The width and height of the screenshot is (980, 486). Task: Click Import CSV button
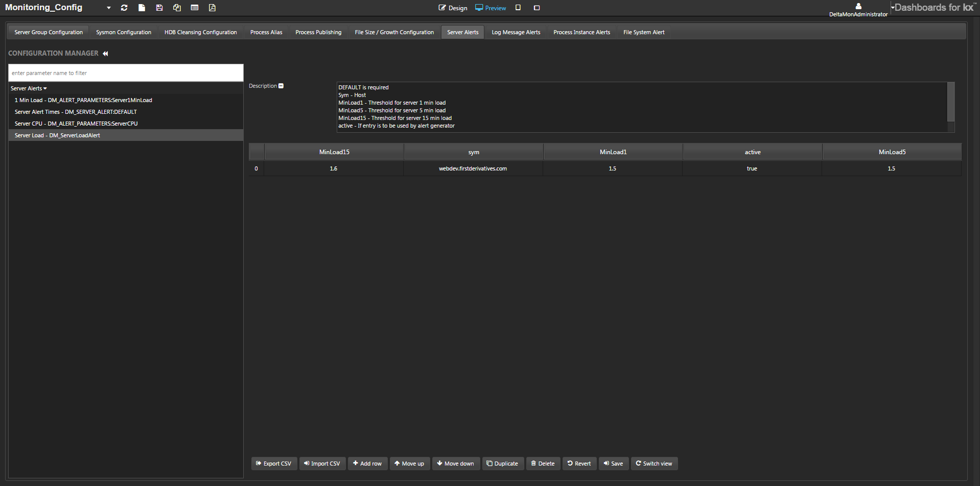pyautogui.click(x=322, y=464)
